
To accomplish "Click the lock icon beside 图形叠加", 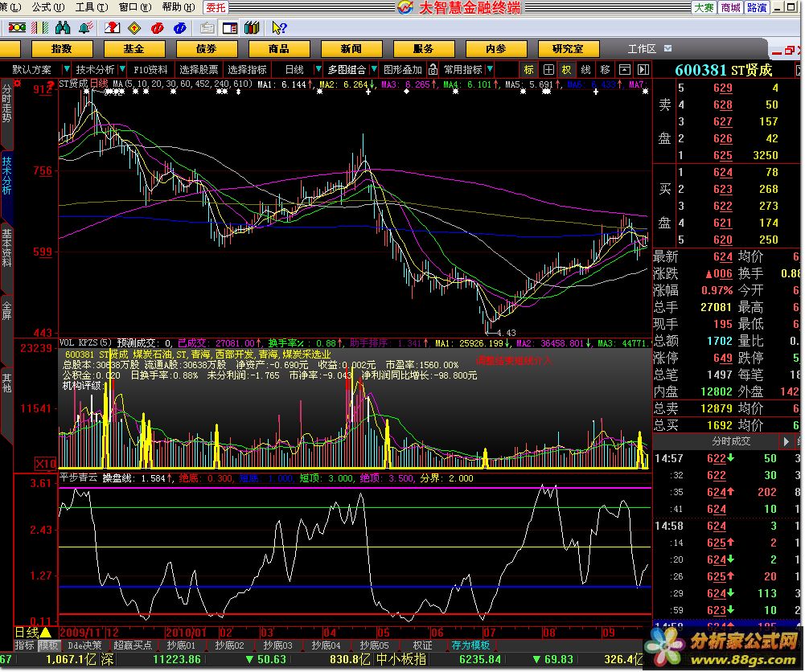I will 433,69.
